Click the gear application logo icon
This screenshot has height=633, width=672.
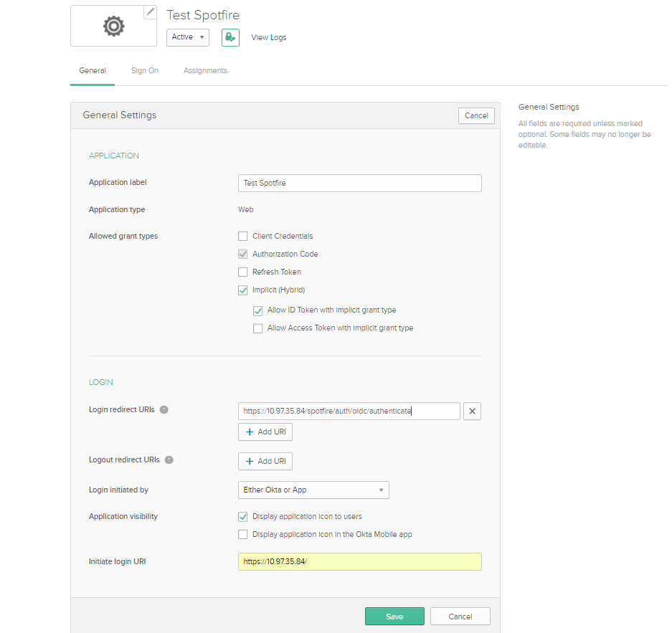(x=113, y=26)
